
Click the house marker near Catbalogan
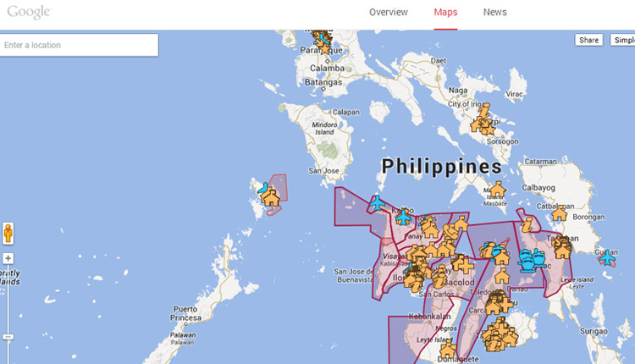560,213
